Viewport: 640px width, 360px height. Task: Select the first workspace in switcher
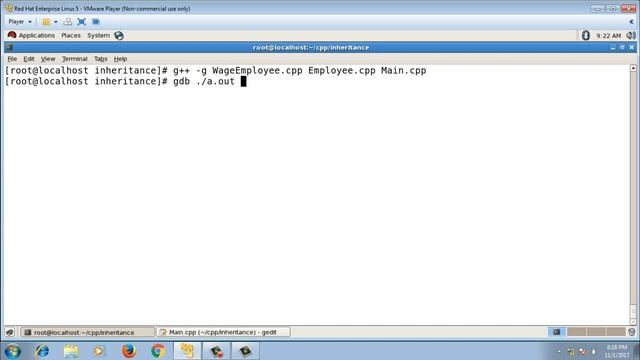pyautogui.click(x=556, y=332)
